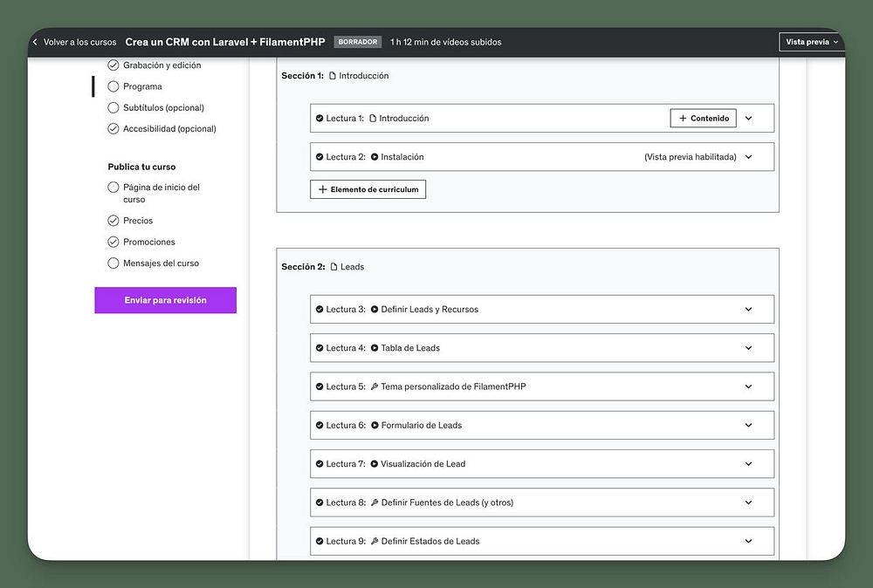Expand Lectura 2 Instalación with its chevron

coord(749,157)
